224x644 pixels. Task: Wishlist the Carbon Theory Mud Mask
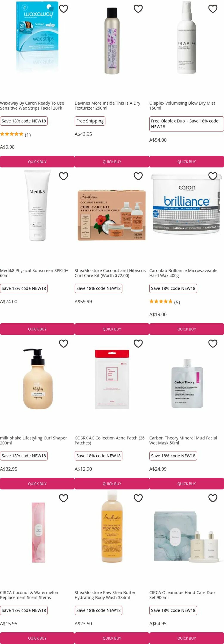tap(213, 344)
